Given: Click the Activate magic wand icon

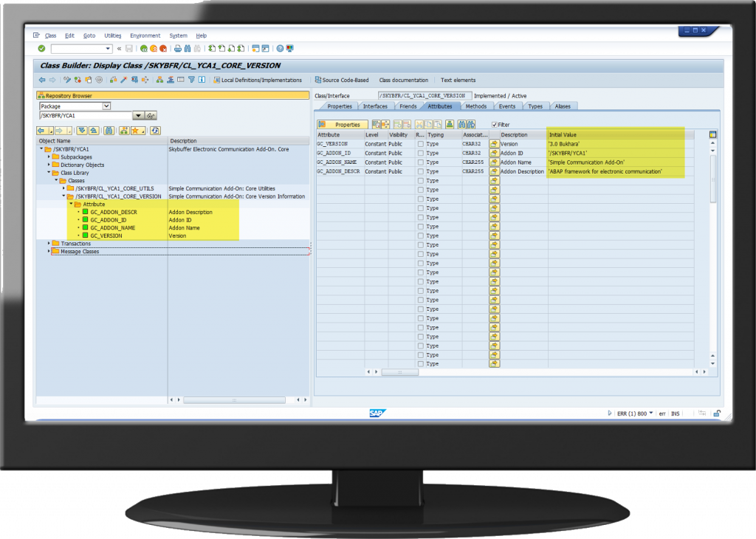Looking at the screenshot, I should click(x=123, y=80).
